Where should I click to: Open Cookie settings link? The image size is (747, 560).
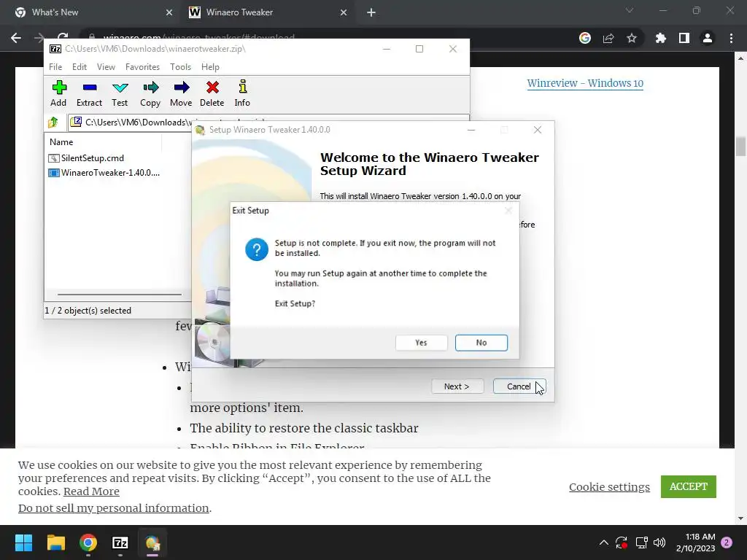(609, 486)
